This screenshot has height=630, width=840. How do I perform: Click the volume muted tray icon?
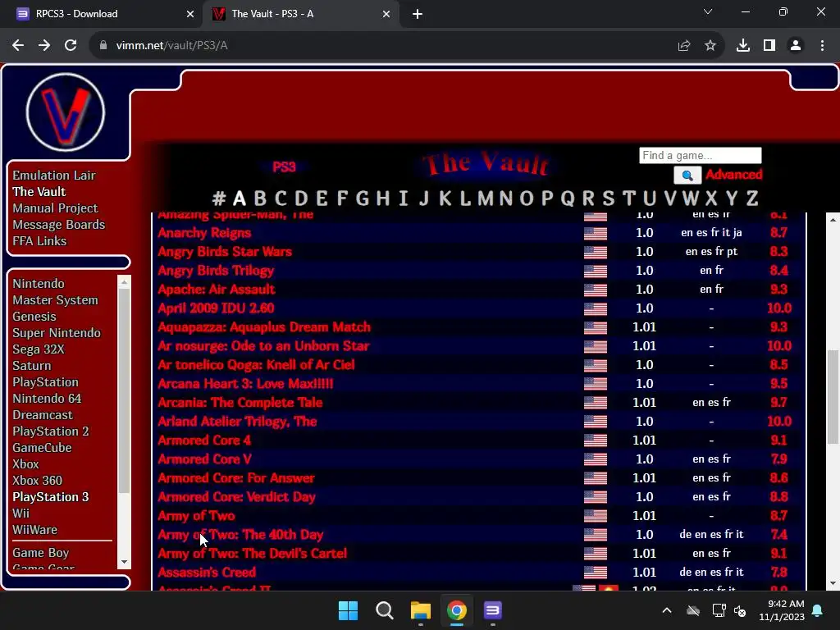(741, 610)
